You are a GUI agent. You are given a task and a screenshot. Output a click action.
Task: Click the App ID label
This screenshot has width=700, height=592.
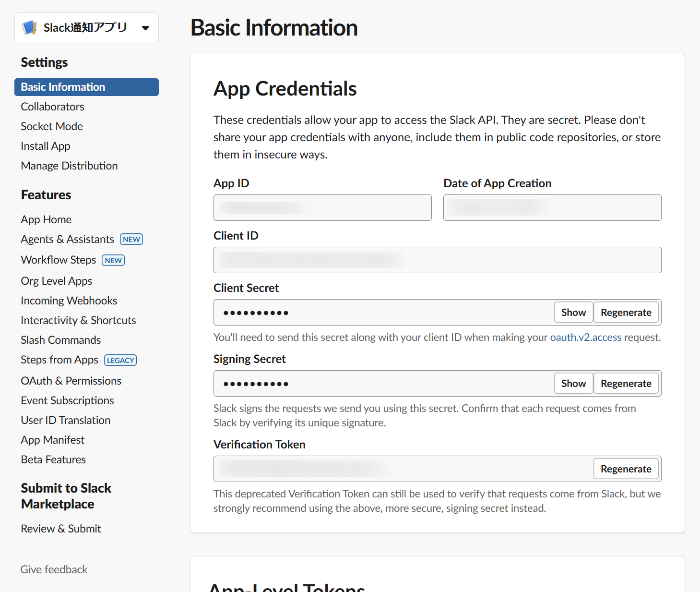(x=231, y=183)
